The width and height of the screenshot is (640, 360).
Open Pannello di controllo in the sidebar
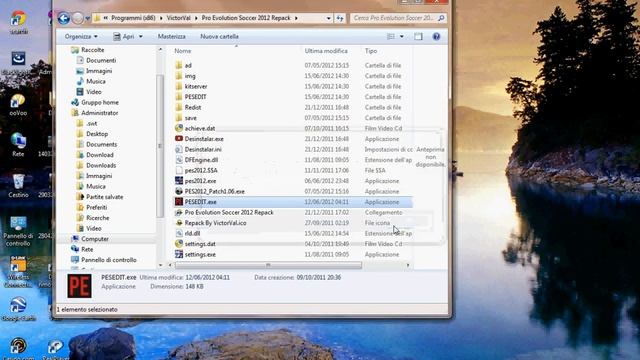tap(109, 260)
